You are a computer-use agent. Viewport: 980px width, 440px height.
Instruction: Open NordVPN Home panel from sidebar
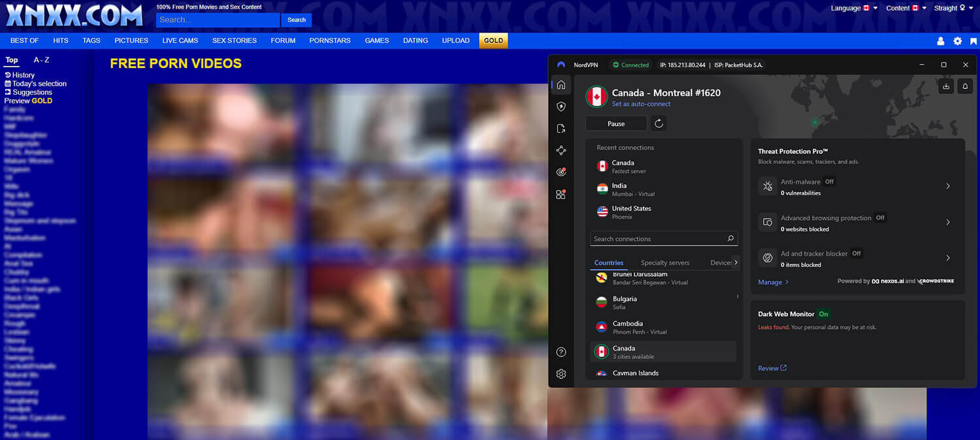(x=561, y=85)
